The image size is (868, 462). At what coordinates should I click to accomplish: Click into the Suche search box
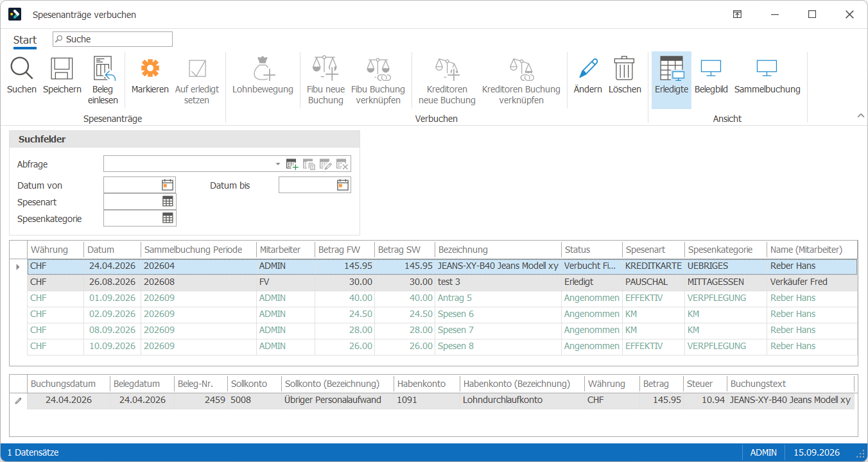pos(112,39)
